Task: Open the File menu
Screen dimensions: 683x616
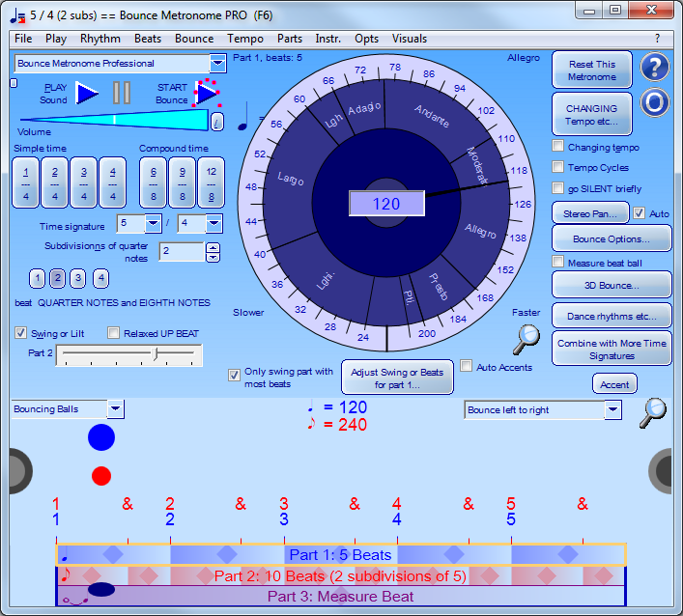Action: pos(23,39)
